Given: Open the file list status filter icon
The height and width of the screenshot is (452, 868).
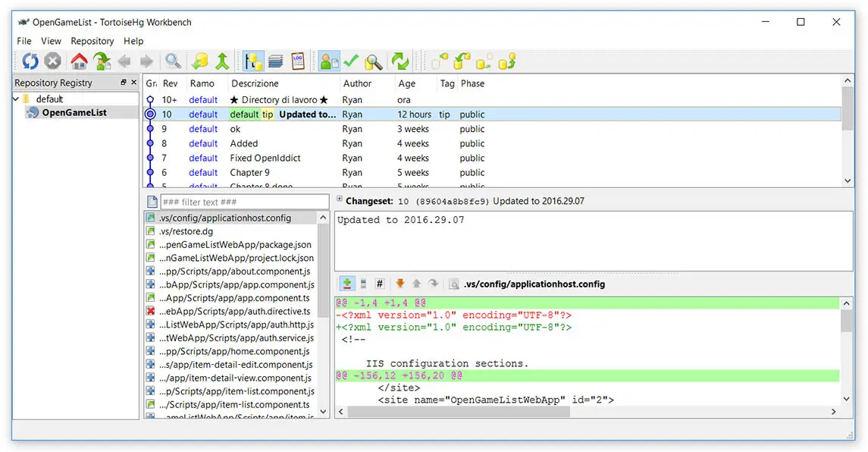Looking at the screenshot, I should point(152,202).
